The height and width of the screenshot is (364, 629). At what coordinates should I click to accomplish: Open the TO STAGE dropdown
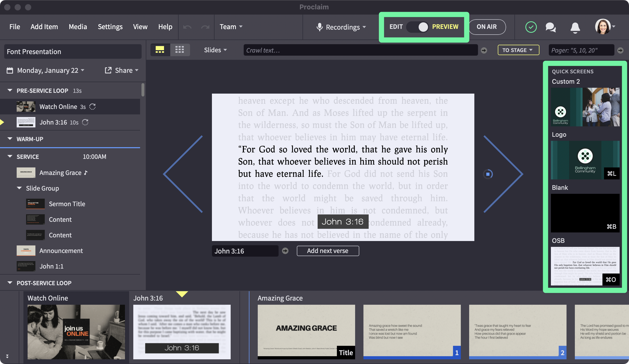[518, 50]
